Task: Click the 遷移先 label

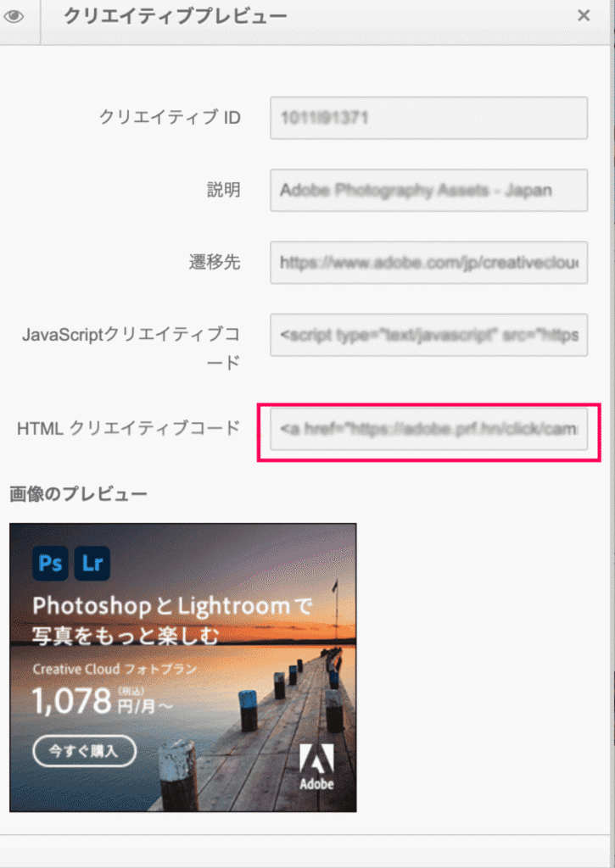Action: (x=215, y=263)
